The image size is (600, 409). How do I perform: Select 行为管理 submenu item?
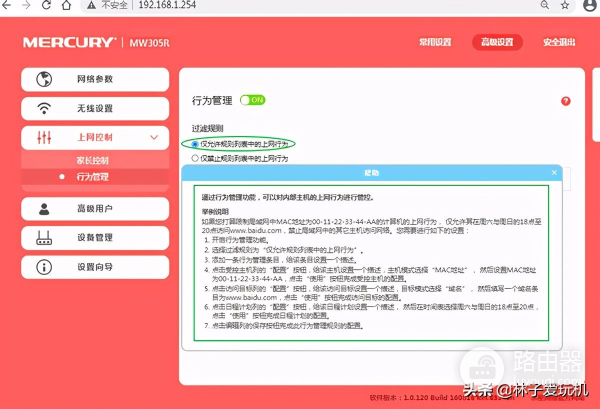click(93, 177)
